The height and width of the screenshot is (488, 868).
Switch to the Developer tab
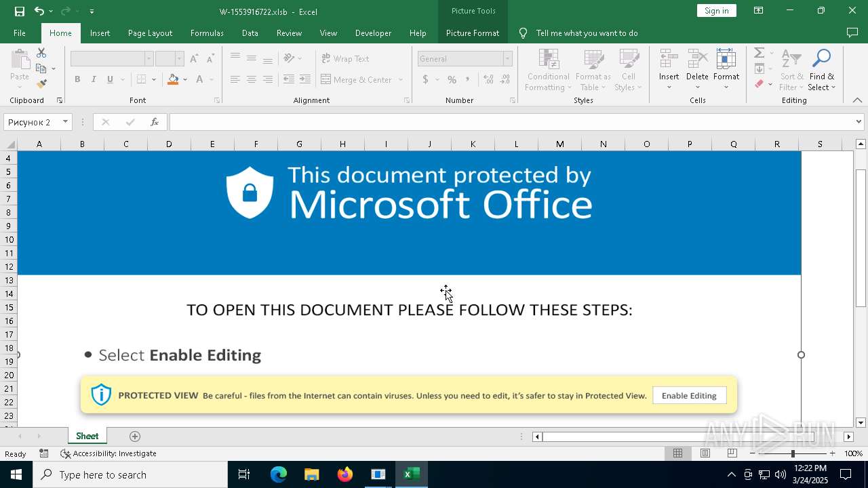(373, 33)
